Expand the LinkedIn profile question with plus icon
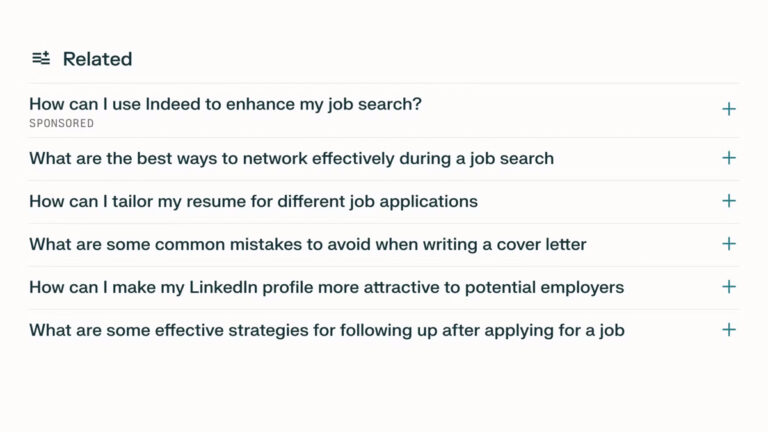The height and width of the screenshot is (432, 768). [x=729, y=287]
